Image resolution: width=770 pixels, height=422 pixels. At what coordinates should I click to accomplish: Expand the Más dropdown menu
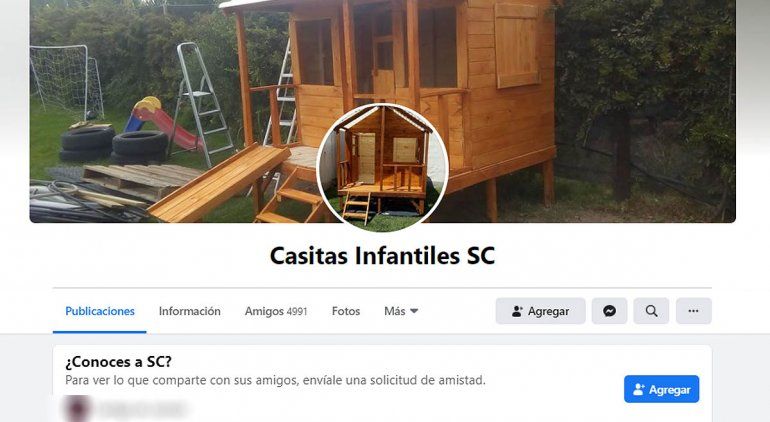coord(401,311)
